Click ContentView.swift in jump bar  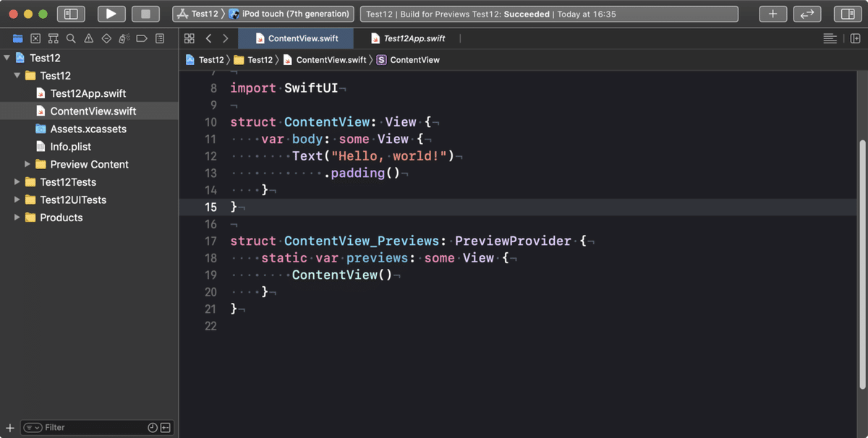click(x=324, y=60)
